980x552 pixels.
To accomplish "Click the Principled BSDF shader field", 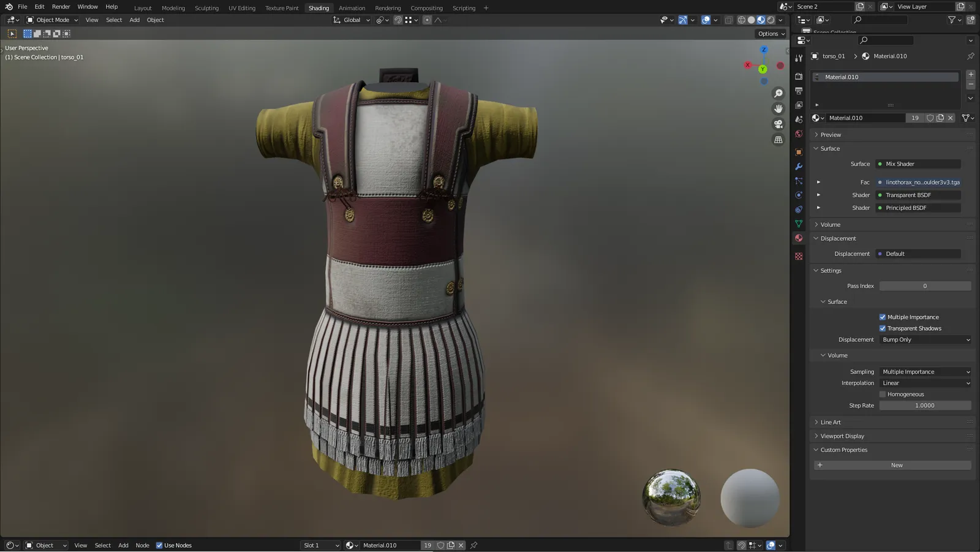I will click(918, 208).
